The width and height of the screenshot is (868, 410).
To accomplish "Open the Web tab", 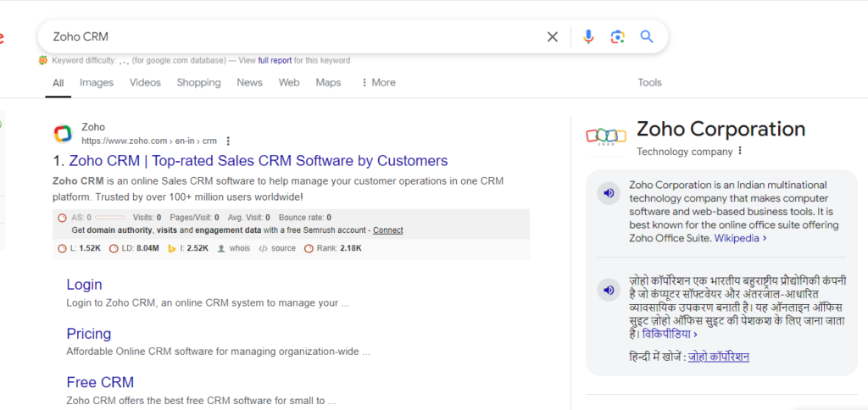I will point(289,82).
